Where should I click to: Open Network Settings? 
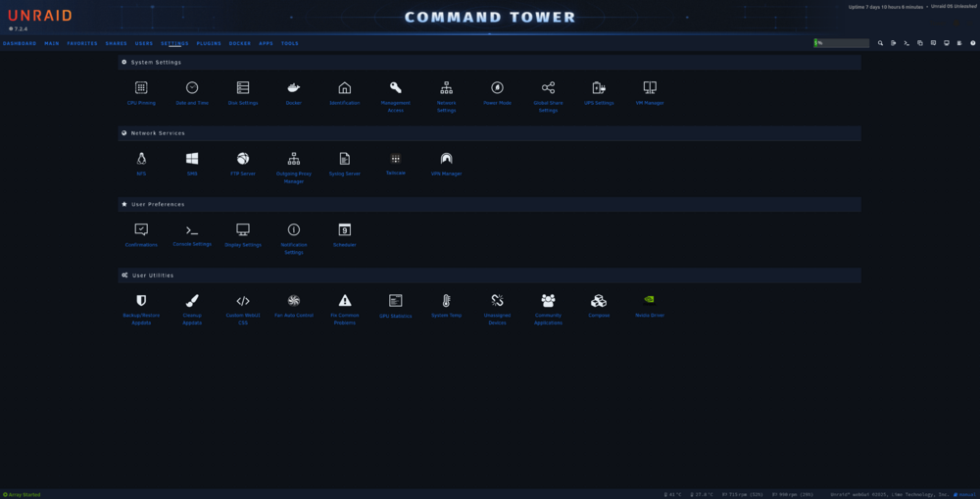(x=446, y=96)
